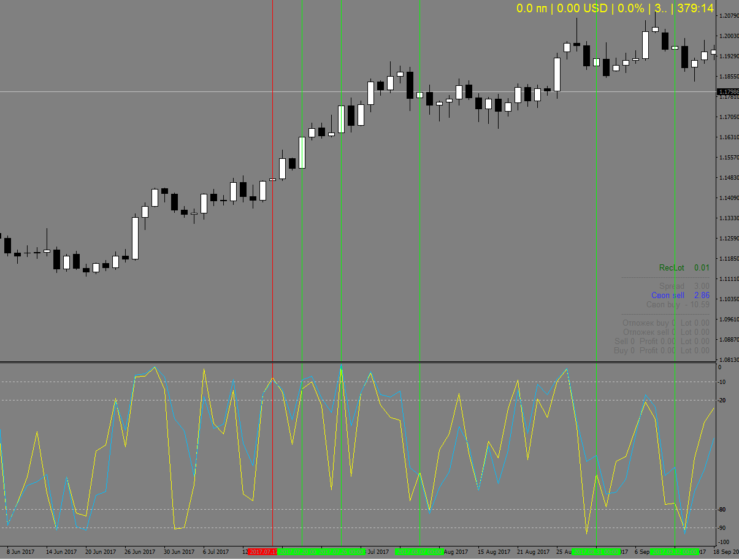Viewport: 739px width, 560px height.
Task: Click the blue Своп sell 2.86 text
Action: [x=680, y=295]
